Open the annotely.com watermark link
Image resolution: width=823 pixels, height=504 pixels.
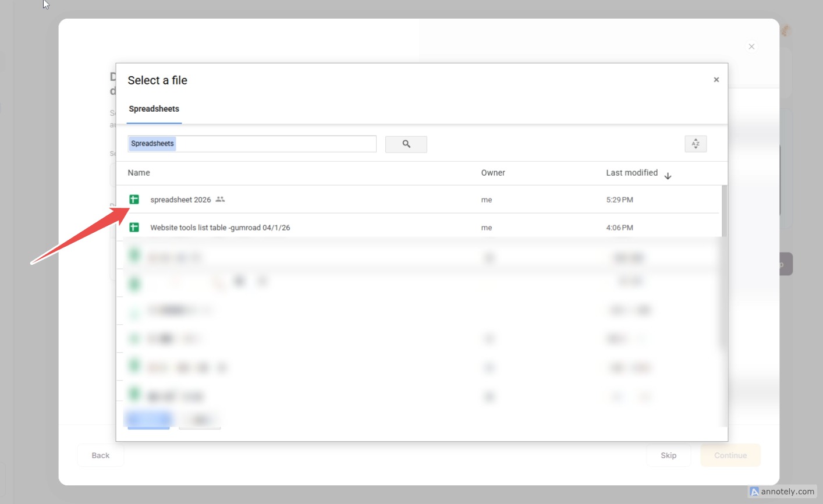point(783,492)
